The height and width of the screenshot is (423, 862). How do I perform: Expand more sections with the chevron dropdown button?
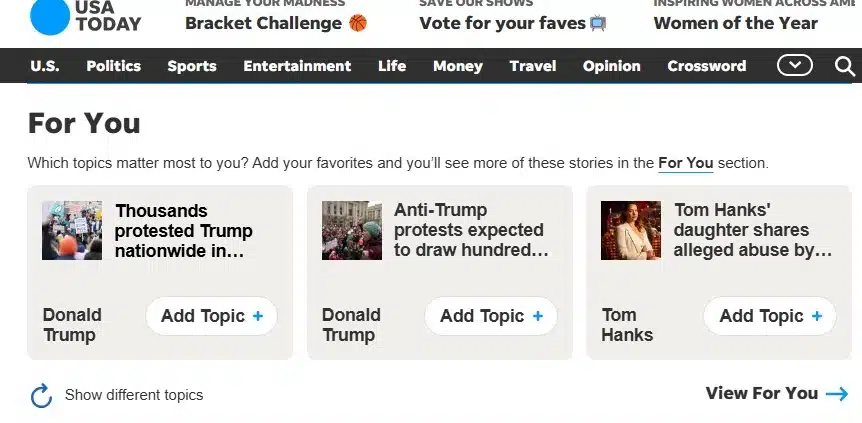(794, 65)
